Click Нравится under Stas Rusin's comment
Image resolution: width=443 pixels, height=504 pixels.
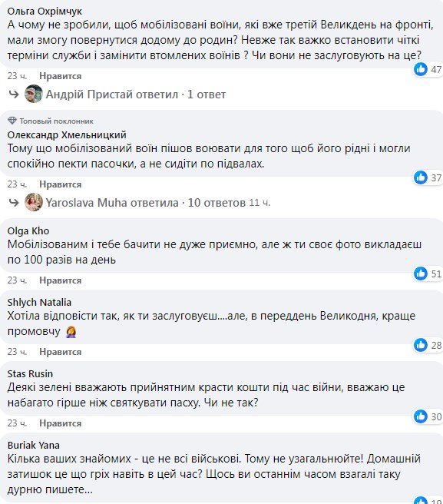click(61, 423)
